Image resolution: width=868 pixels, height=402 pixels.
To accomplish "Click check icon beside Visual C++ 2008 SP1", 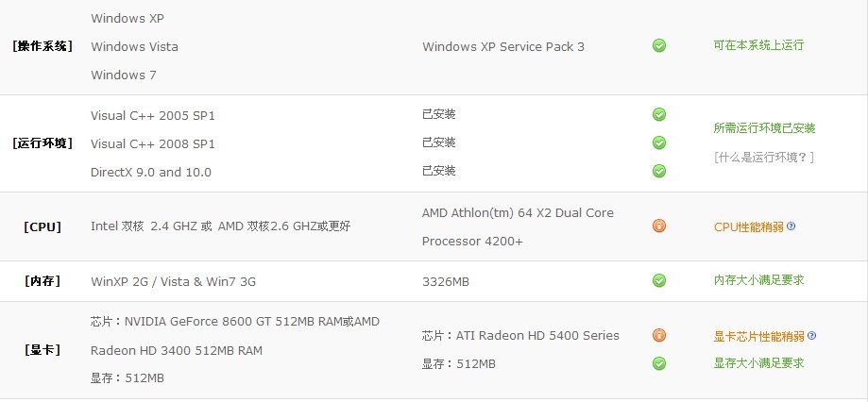I will click(658, 142).
